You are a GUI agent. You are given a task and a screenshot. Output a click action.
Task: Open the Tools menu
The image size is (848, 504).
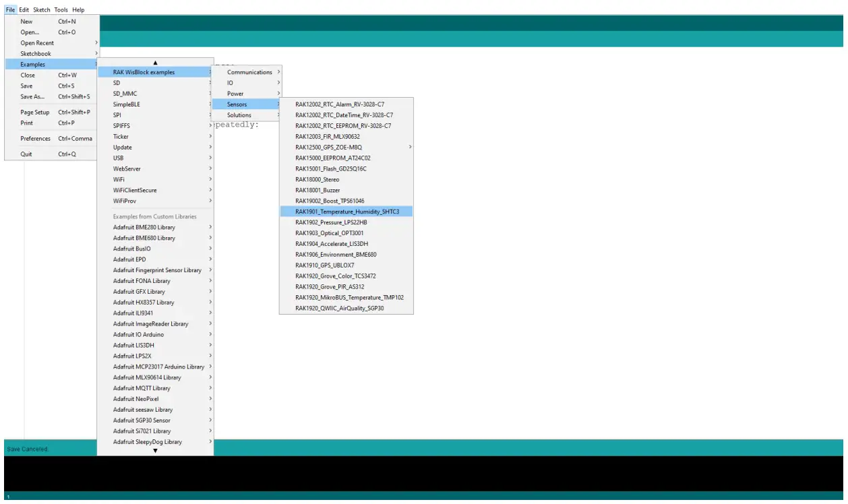[61, 10]
